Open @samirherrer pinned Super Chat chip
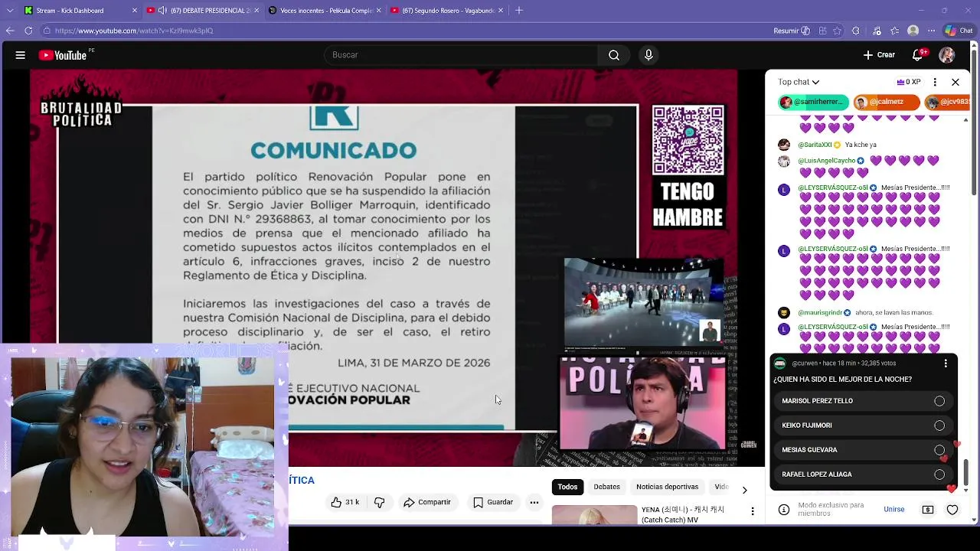 pyautogui.click(x=814, y=102)
